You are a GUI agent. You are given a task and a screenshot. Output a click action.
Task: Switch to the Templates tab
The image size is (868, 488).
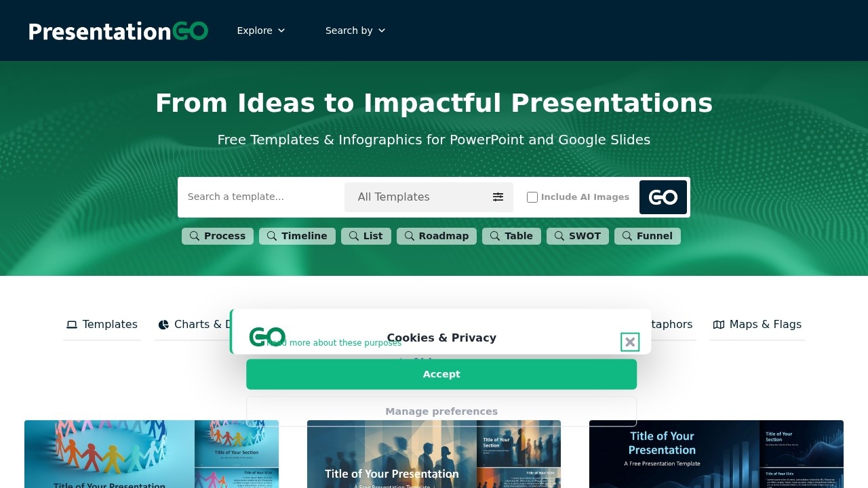click(102, 325)
